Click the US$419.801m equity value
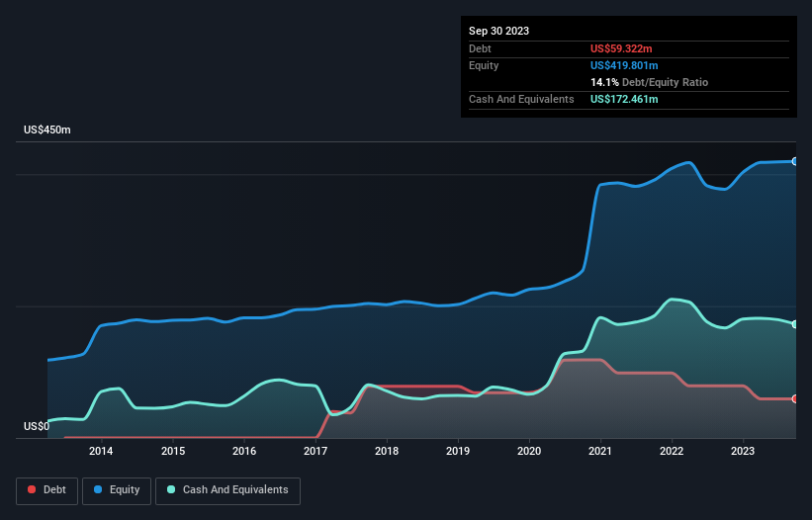Image resolution: width=812 pixels, height=520 pixels. (x=624, y=65)
